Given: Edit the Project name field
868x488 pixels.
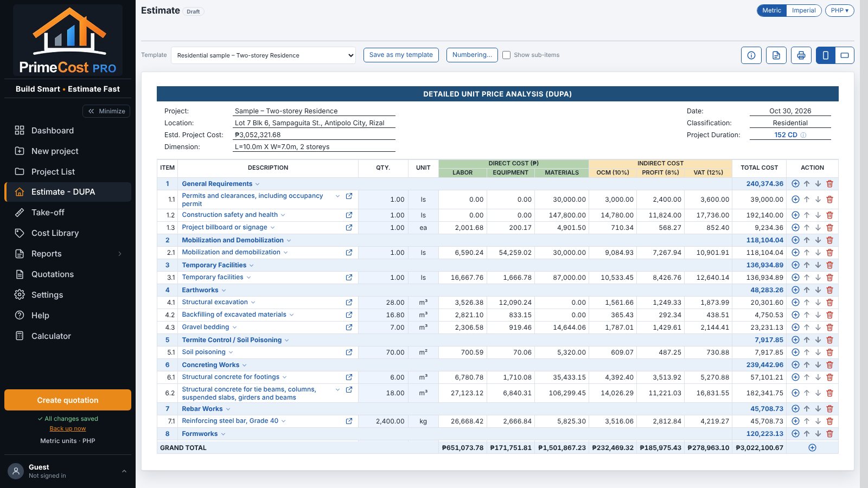Looking at the screenshot, I should [x=314, y=111].
